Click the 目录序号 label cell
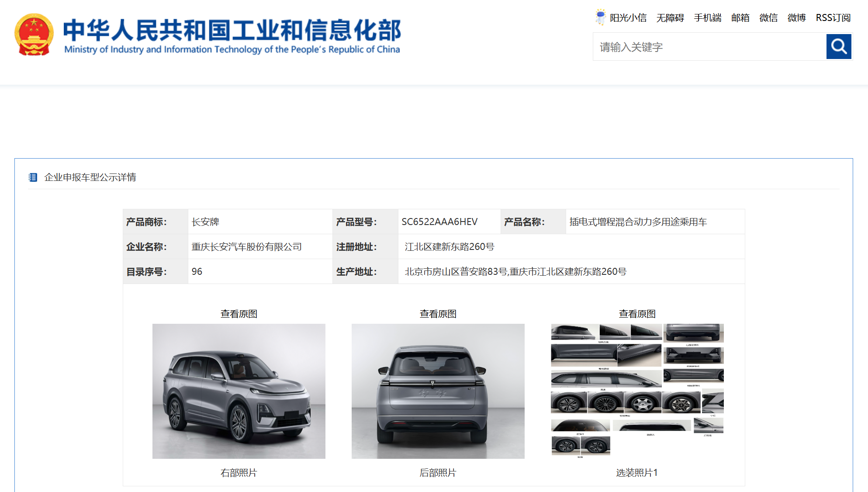The height and width of the screenshot is (492, 868). pos(156,272)
